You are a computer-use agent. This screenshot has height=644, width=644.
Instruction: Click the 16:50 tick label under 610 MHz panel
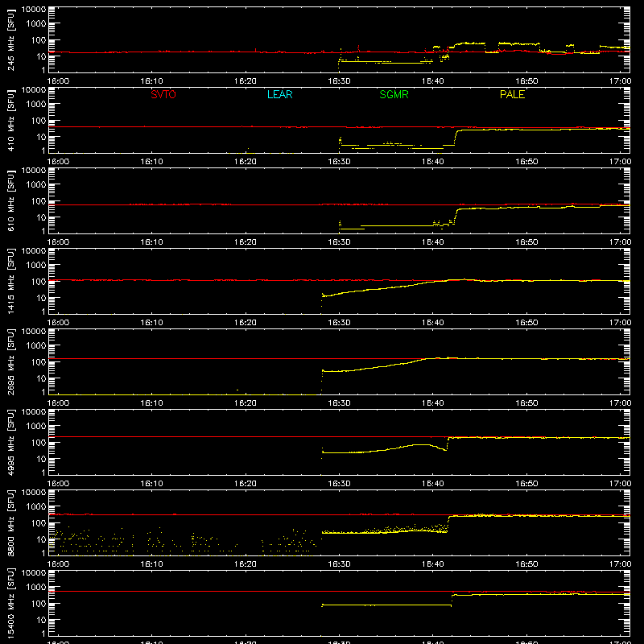pos(526,242)
